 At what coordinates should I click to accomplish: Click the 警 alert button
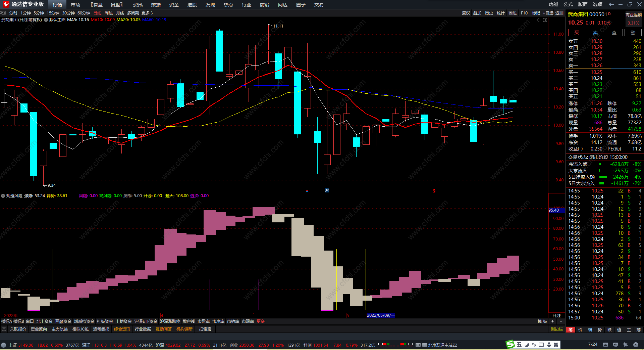633,33
